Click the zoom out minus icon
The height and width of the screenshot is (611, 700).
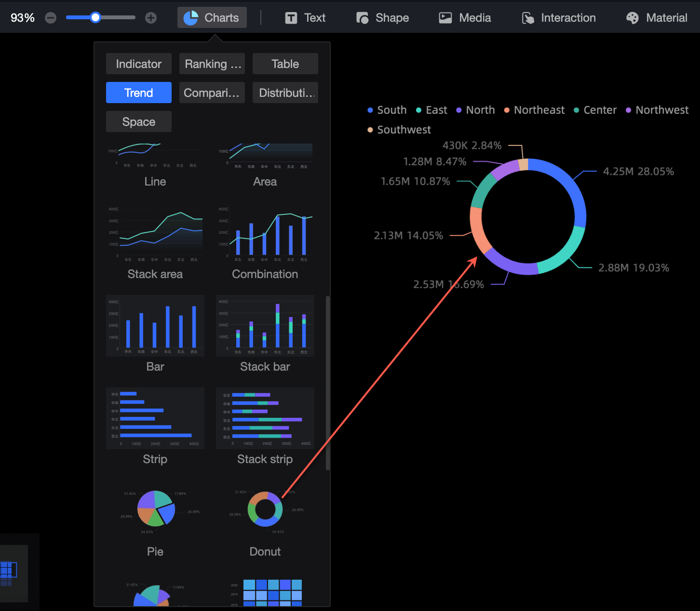coord(51,18)
